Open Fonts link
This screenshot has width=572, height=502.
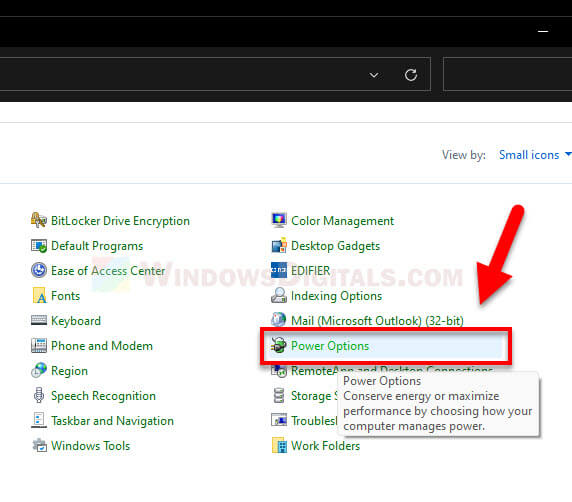[65, 296]
